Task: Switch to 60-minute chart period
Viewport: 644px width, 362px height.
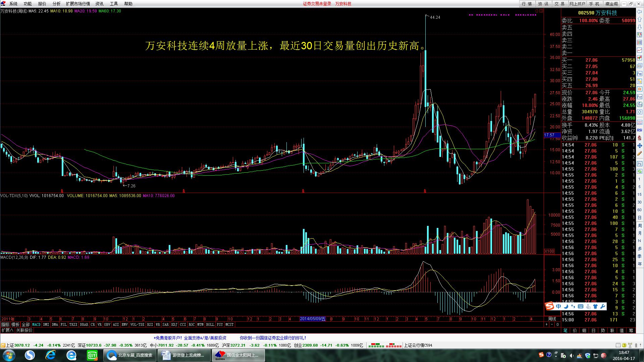Action: point(640,210)
